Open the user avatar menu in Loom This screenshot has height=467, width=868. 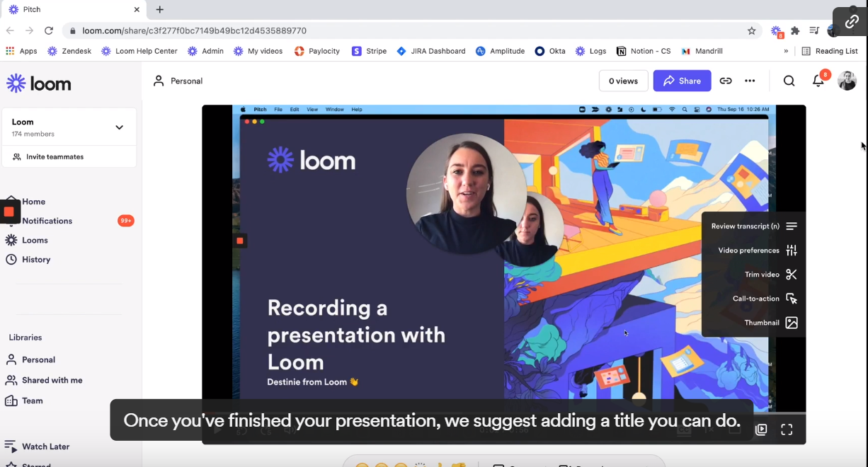(x=847, y=81)
